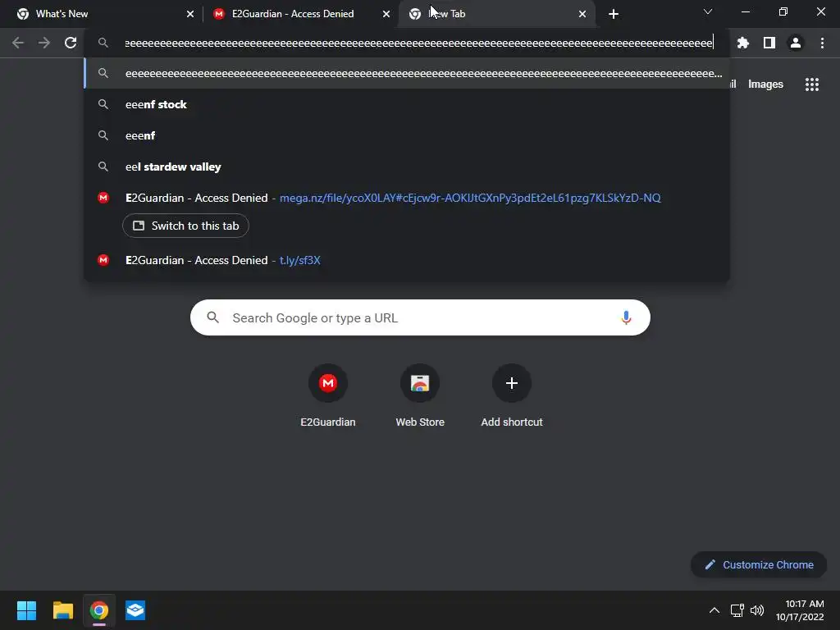Close the What's New tab
The width and height of the screenshot is (840, 630).
coord(190,14)
